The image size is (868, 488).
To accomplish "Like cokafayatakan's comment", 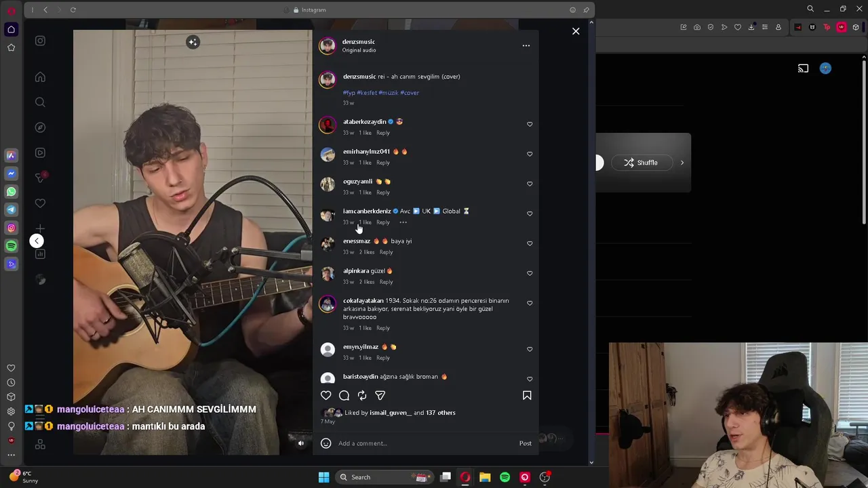I will click(x=530, y=303).
